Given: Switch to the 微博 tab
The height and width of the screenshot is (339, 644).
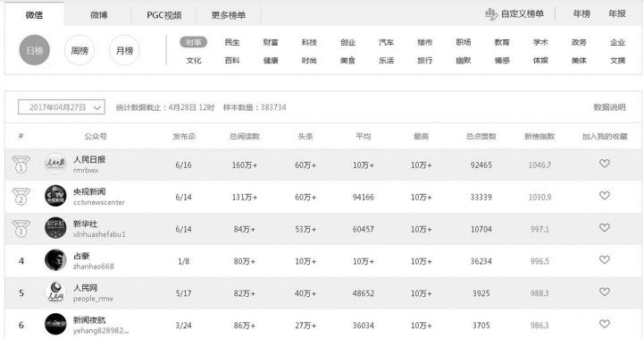Looking at the screenshot, I should tap(98, 15).
